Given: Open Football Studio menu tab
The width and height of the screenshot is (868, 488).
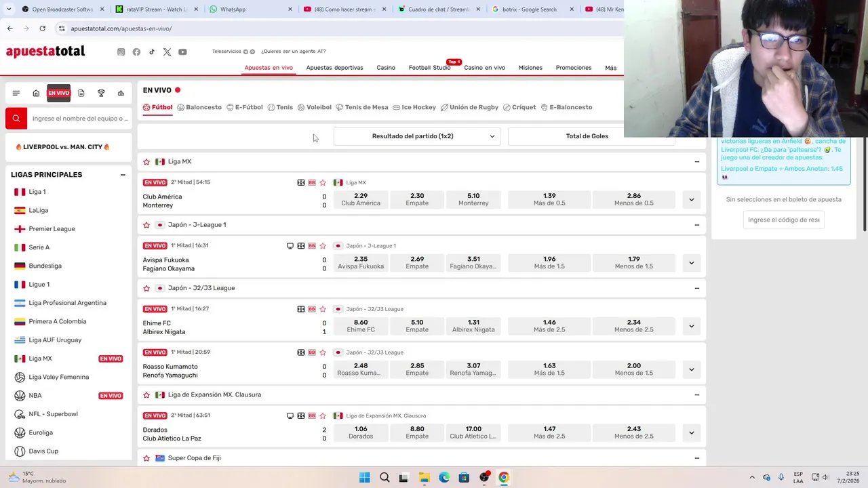Looking at the screenshot, I should pyautogui.click(x=429, y=68).
